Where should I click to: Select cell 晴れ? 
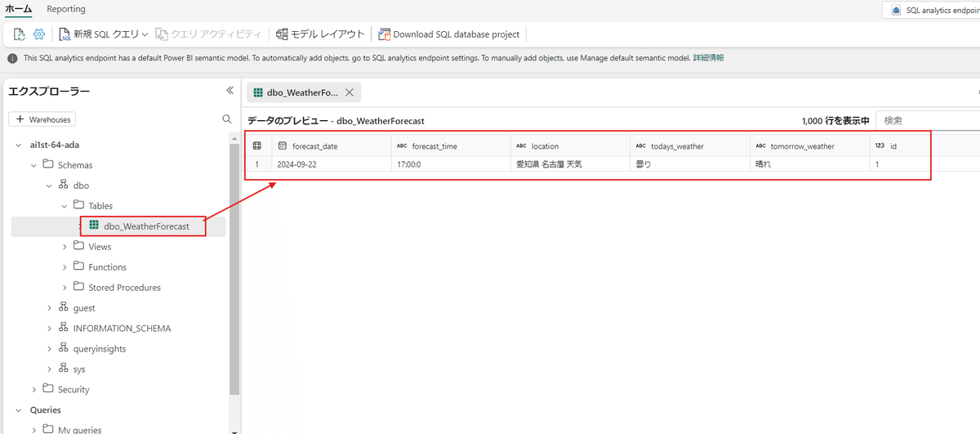point(809,164)
